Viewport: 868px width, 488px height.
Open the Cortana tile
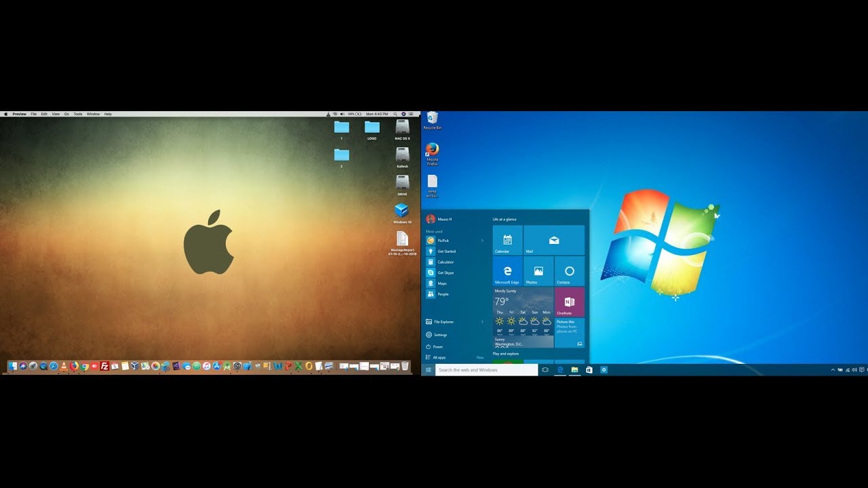pos(570,271)
